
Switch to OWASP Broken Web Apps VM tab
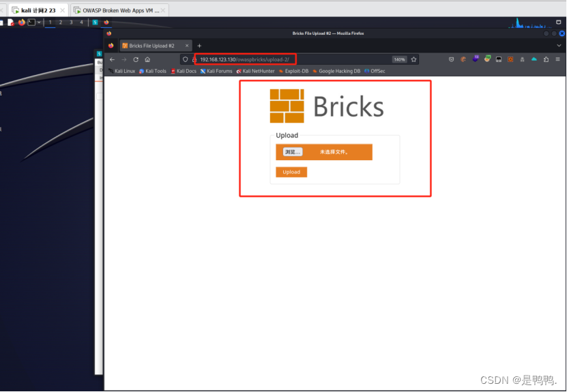(119, 10)
